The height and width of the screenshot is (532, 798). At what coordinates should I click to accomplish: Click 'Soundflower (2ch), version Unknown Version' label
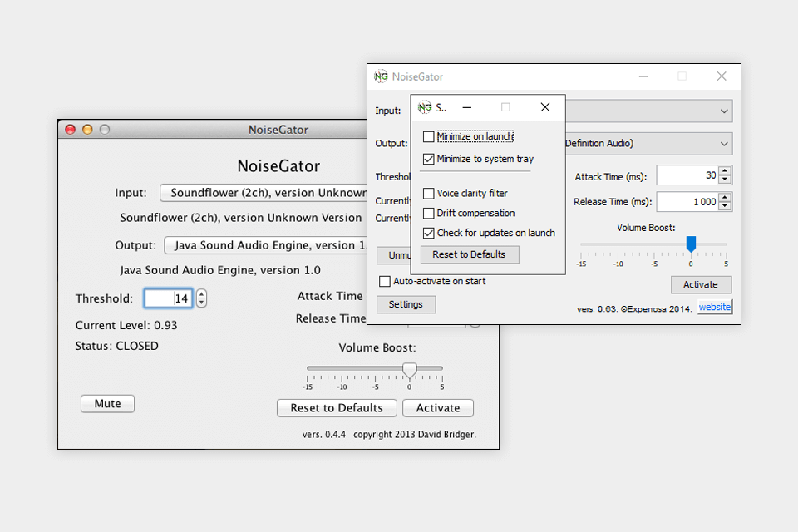pyautogui.click(x=241, y=218)
